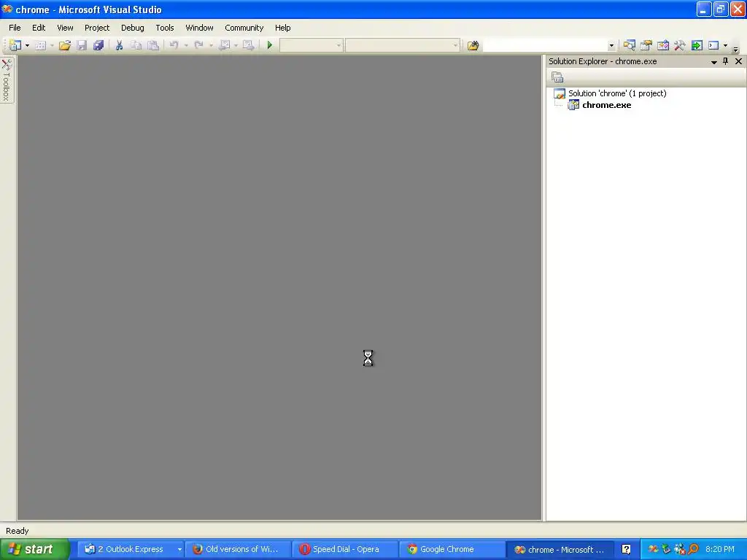The image size is (747, 560).
Task: Open the View menu
Action: pos(65,28)
